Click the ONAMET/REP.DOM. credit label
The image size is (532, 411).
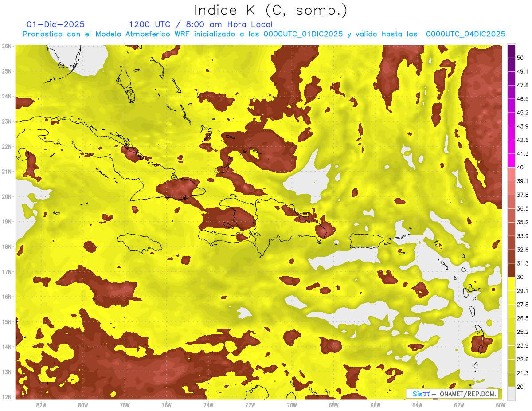(467, 394)
